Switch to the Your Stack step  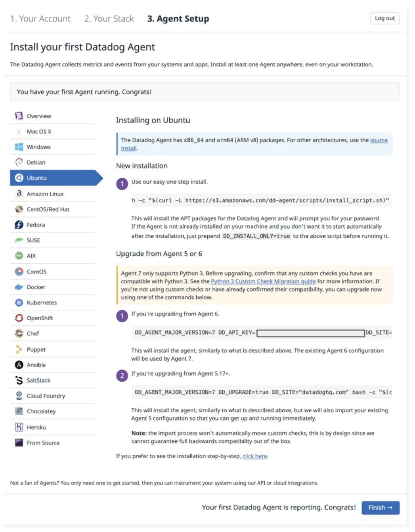109,18
